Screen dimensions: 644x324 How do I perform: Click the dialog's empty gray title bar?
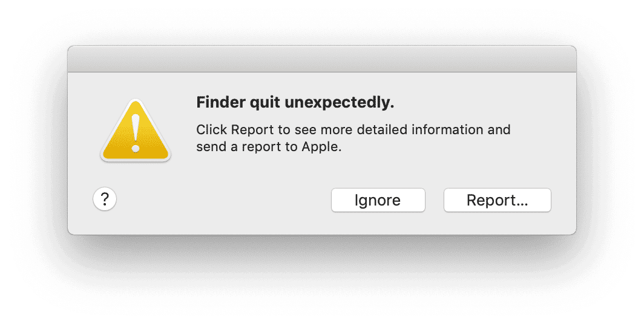pos(321,59)
